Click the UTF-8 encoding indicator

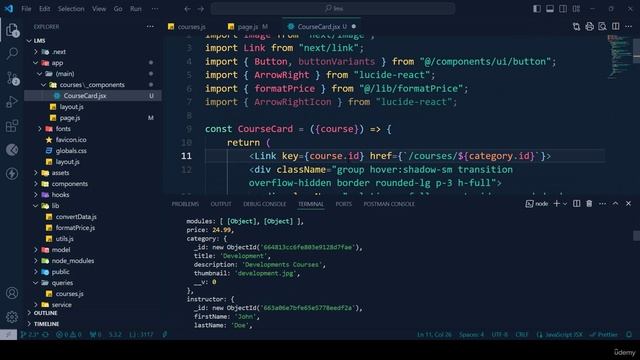[x=500, y=335]
